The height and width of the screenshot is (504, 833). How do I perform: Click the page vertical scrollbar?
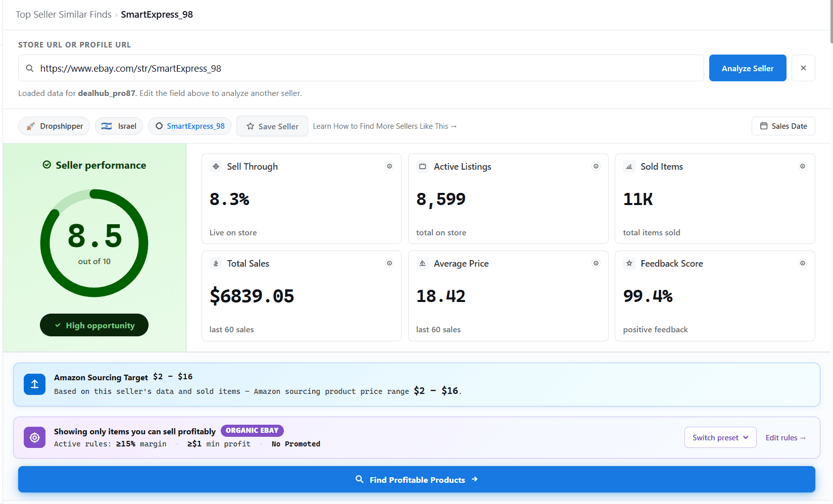831,22
